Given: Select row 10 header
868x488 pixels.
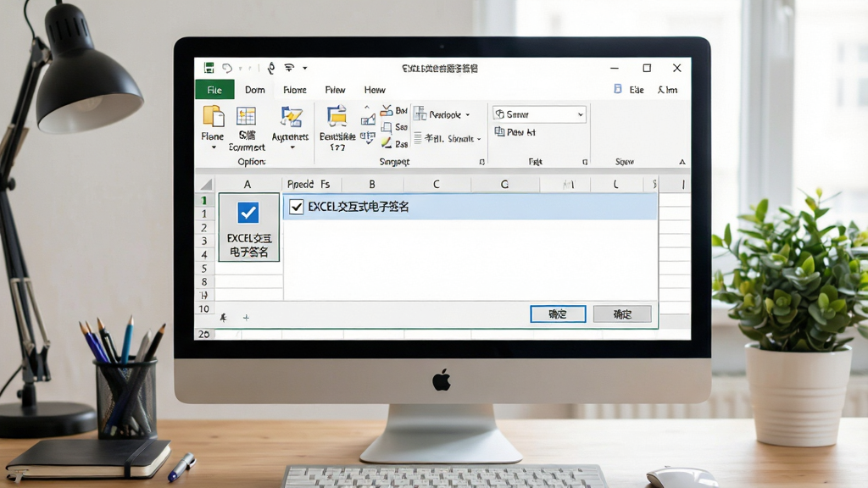Looking at the screenshot, I should [x=204, y=308].
